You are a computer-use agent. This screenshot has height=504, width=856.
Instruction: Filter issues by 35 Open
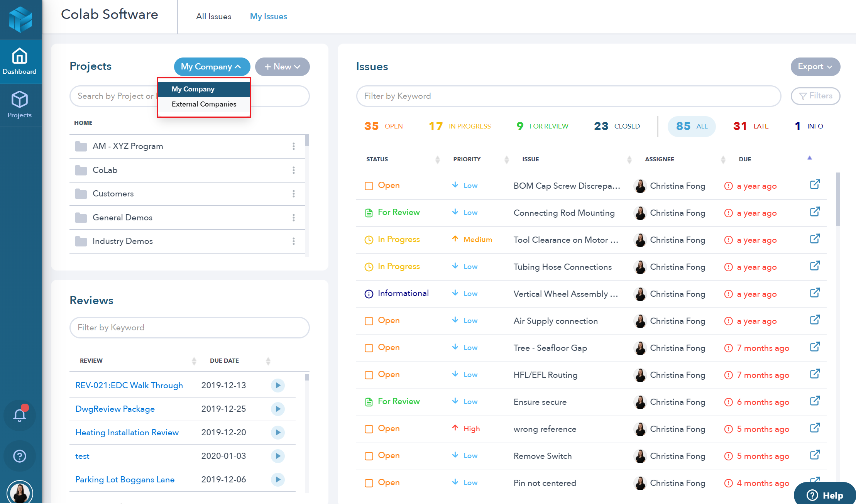coord(383,126)
